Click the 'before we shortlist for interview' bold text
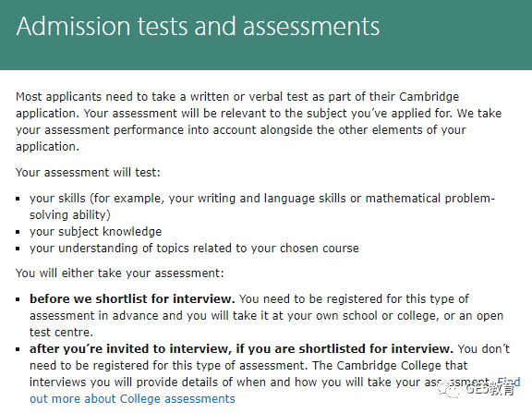Viewport: 532px width, 413px height. click(132, 298)
